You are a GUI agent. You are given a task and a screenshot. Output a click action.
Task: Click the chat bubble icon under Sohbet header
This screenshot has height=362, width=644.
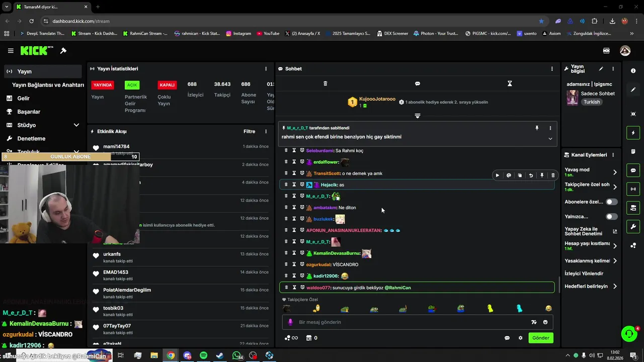click(x=418, y=83)
